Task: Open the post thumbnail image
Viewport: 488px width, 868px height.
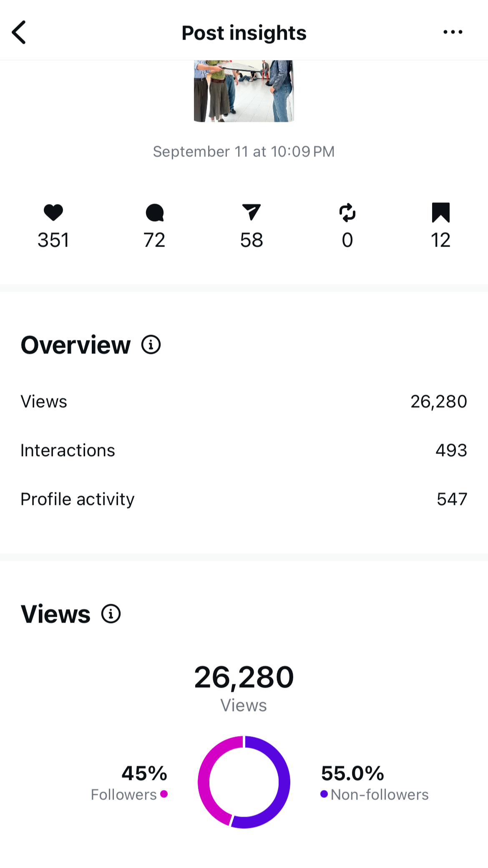Action: pos(244,91)
